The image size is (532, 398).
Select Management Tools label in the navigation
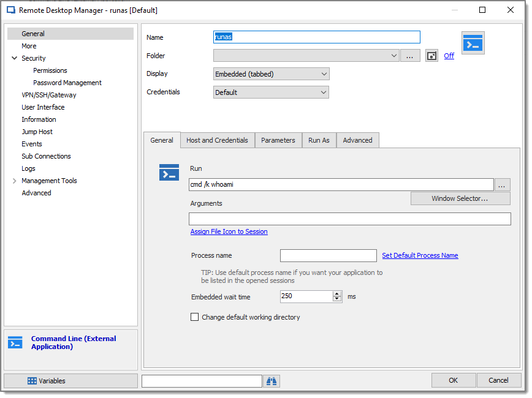(49, 181)
